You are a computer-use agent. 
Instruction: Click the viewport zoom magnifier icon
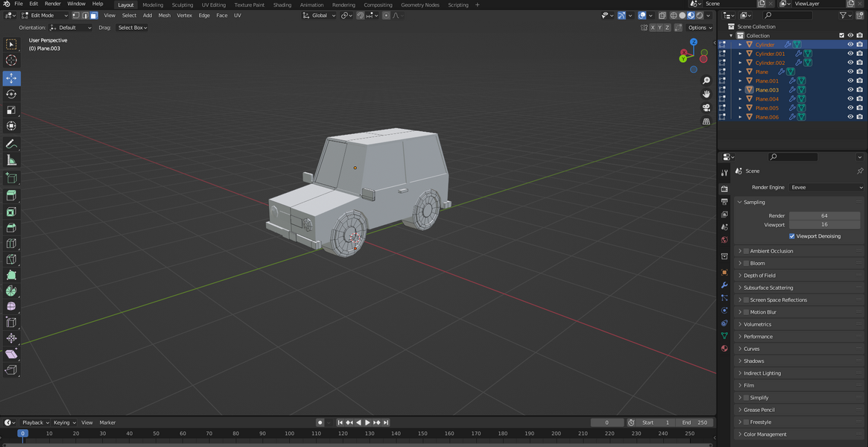click(706, 80)
